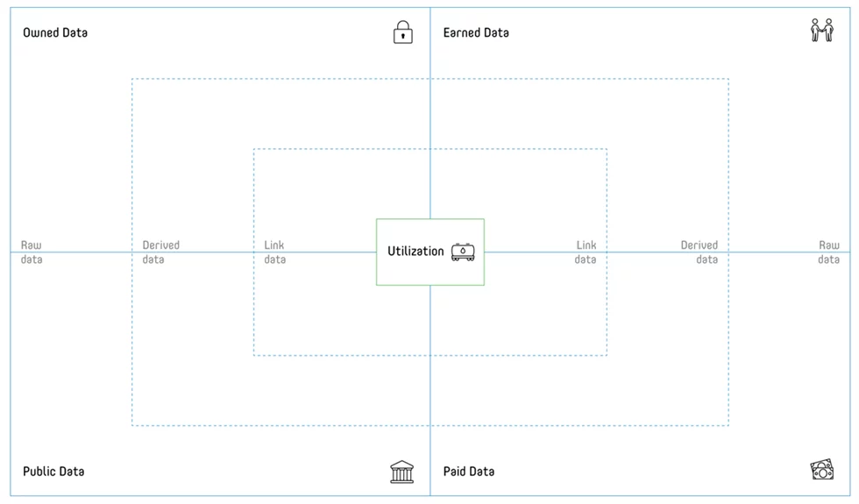Click the handshake people icon for Earned Data
Screen dimensions: 859x504
tap(822, 30)
